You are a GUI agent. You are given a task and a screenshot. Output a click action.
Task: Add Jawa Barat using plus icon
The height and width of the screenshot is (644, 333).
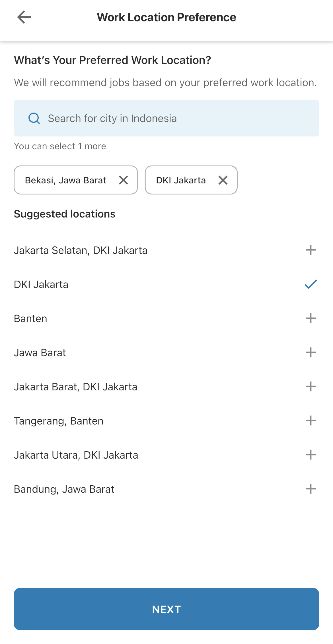click(x=311, y=353)
